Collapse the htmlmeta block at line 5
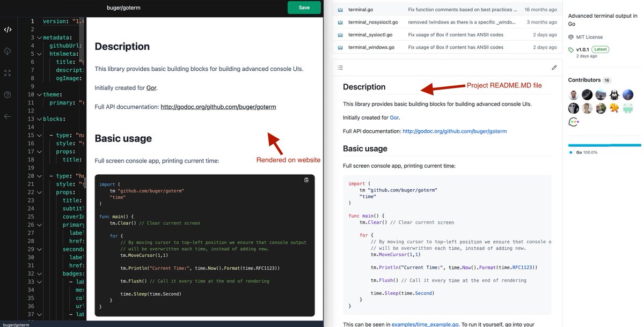The height and width of the screenshot is (327, 644). [39, 54]
